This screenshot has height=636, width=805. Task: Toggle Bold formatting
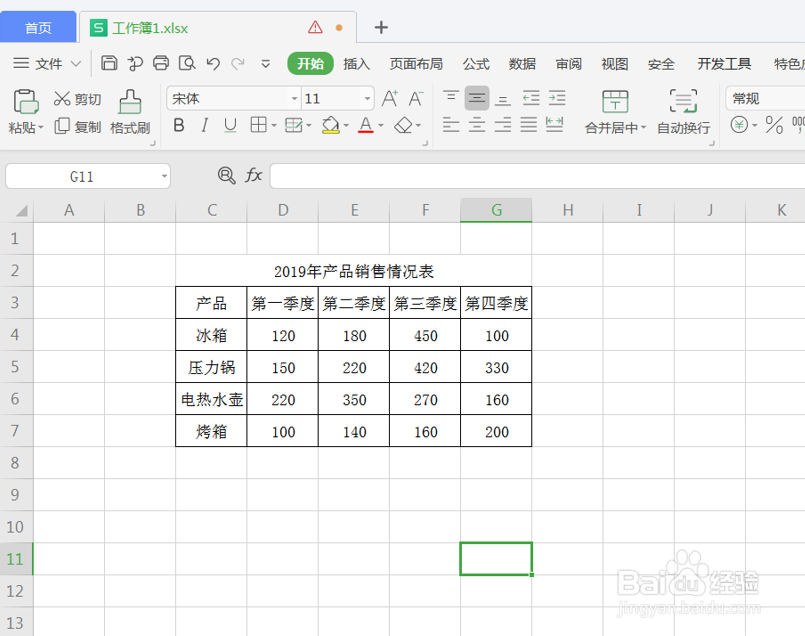(x=178, y=126)
